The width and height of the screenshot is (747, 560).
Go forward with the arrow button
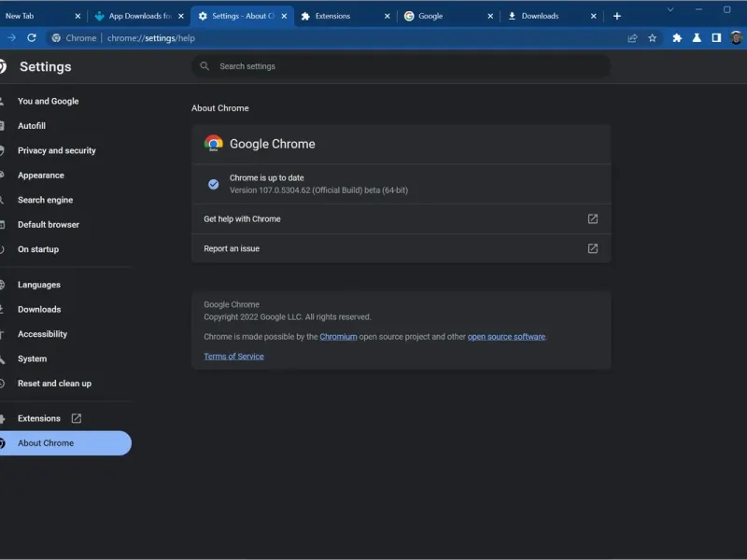(x=11, y=38)
